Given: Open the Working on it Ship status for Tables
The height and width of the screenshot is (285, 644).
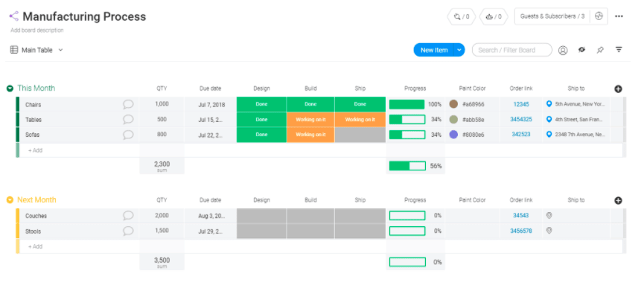Looking at the screenshot, I should point(360,120).
